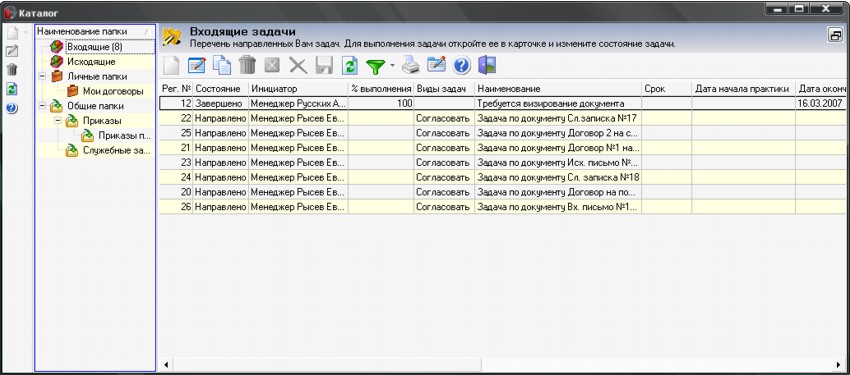This screenshot has width=850, height=375.
Task: Click the plain X cancel toolbar icon
Action: 298,66
